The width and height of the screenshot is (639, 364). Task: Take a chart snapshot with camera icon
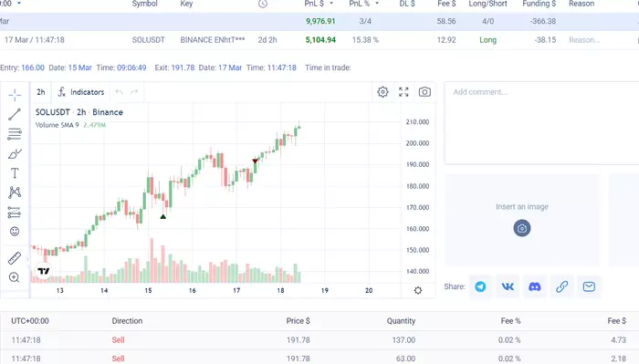click(424, 92)
